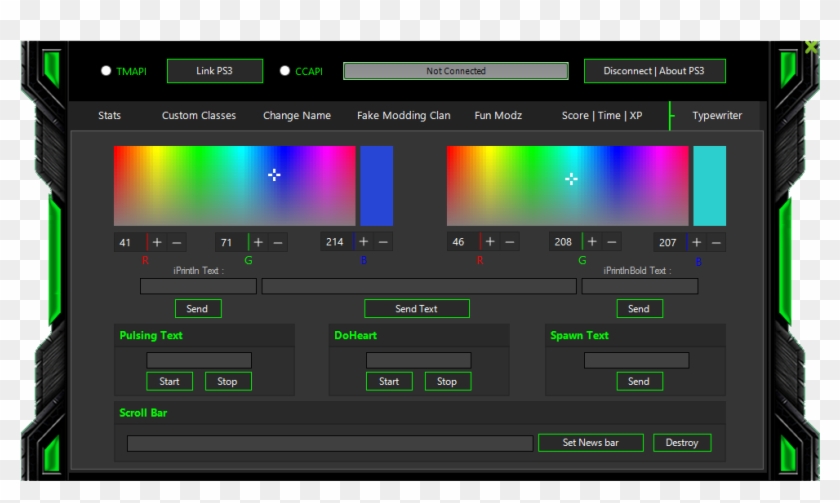Click the blue swatch beside left color picker
This screenshot has width=840, height=503.
coord(376,186)
